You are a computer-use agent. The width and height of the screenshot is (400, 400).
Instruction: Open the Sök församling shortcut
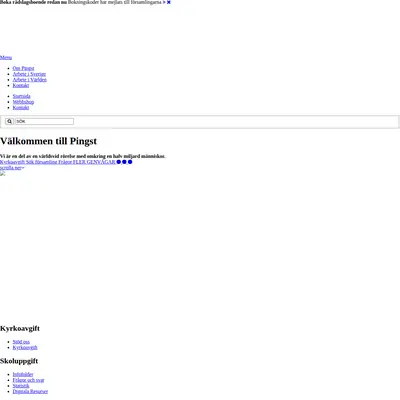42,162
